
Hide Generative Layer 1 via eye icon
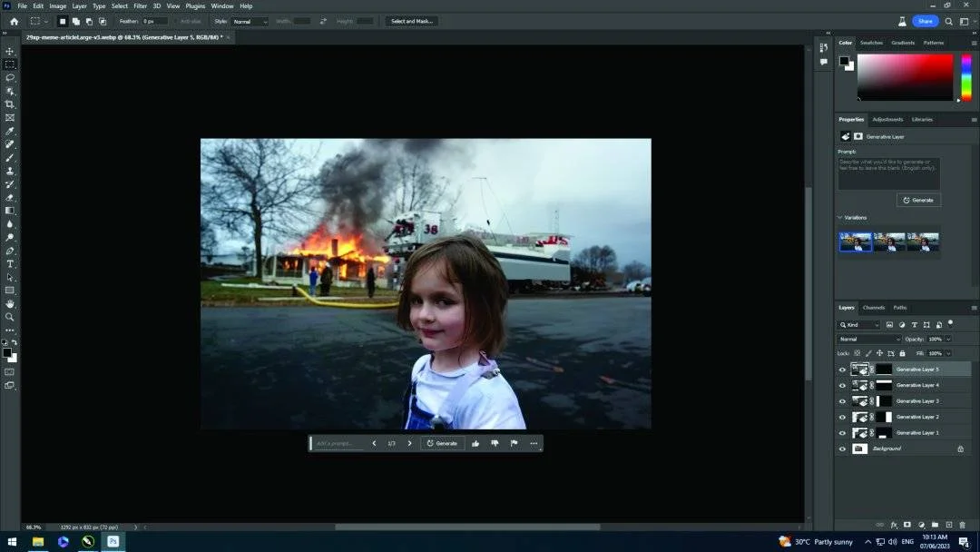[x=842, y=432]
